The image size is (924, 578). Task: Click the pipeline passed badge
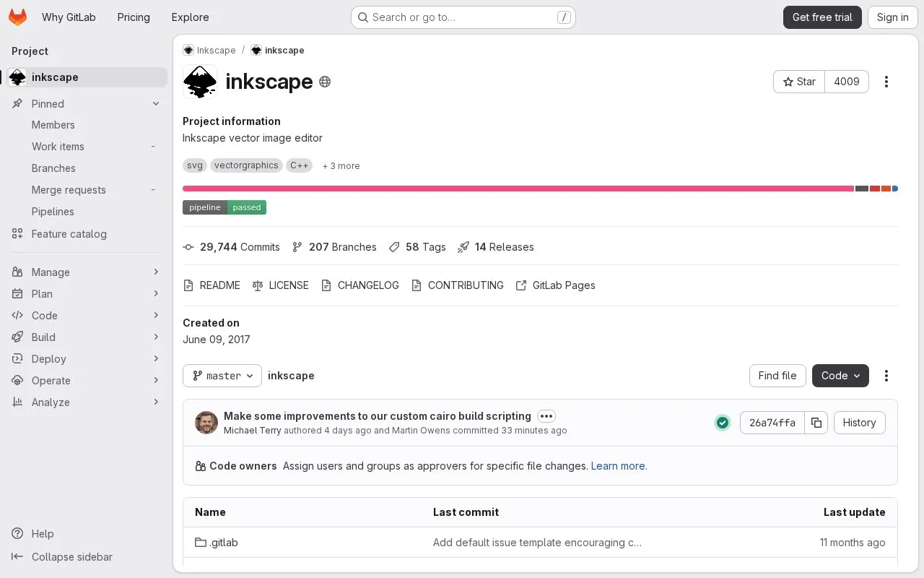pos(225,207)
